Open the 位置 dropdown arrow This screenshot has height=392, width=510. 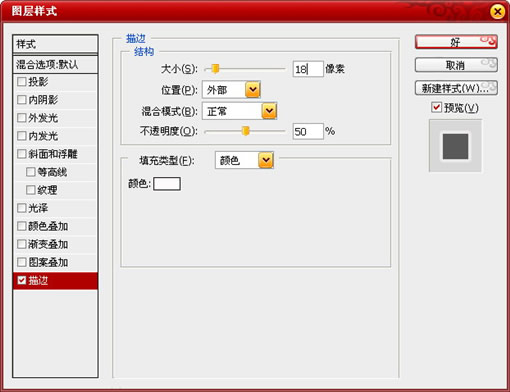coord(253,90)
